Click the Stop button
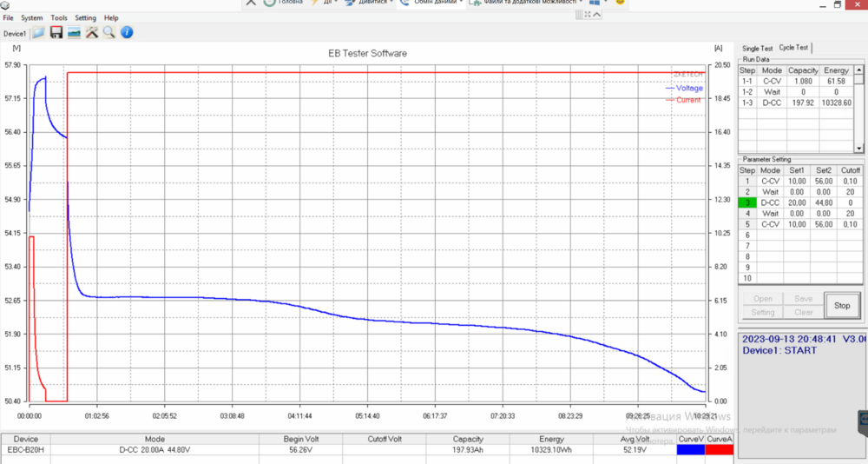 pos(842,306)
